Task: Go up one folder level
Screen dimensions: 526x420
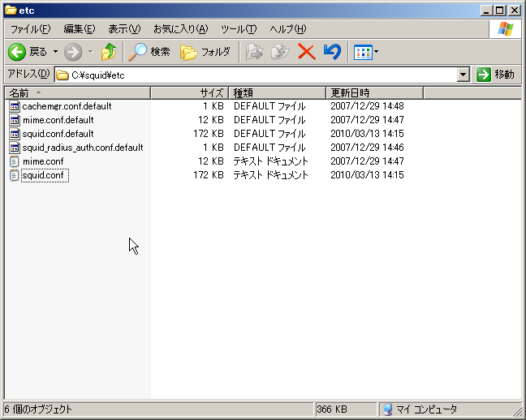Action: (109, 52)
